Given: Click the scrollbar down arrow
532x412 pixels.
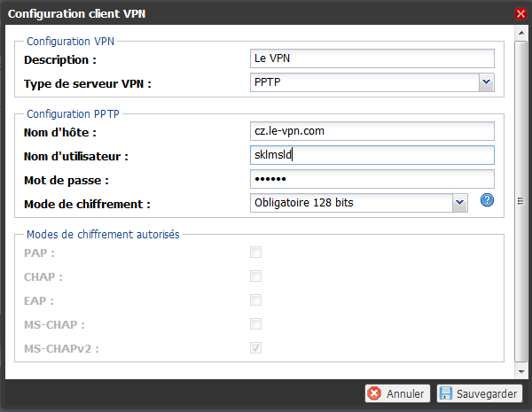Looking at the screenshot, I should coord(521,371).
